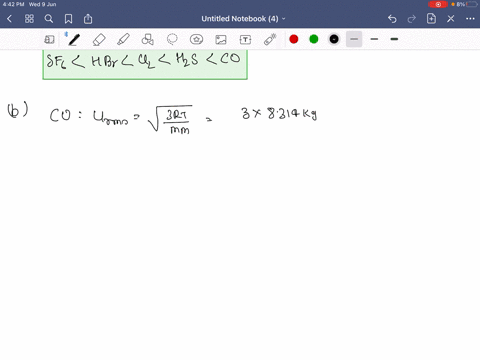The width and height of the screenshot is (480, 360).
Task: Open the thumbnail grid view
Action: (29, 19)
